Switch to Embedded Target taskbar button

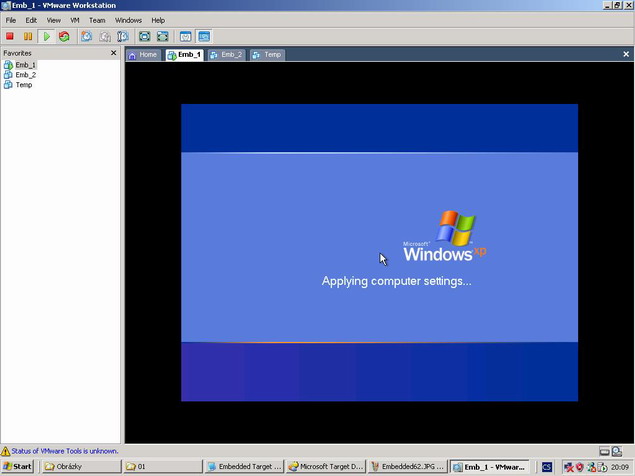click(x=244, y=467)
